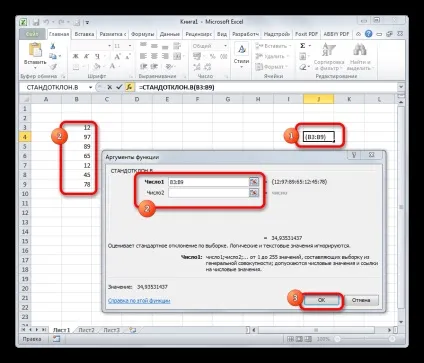Viewport: 424px width, 363px height.
Task: Click the Excel application icon in title bar
Action: tap(23, 22)
